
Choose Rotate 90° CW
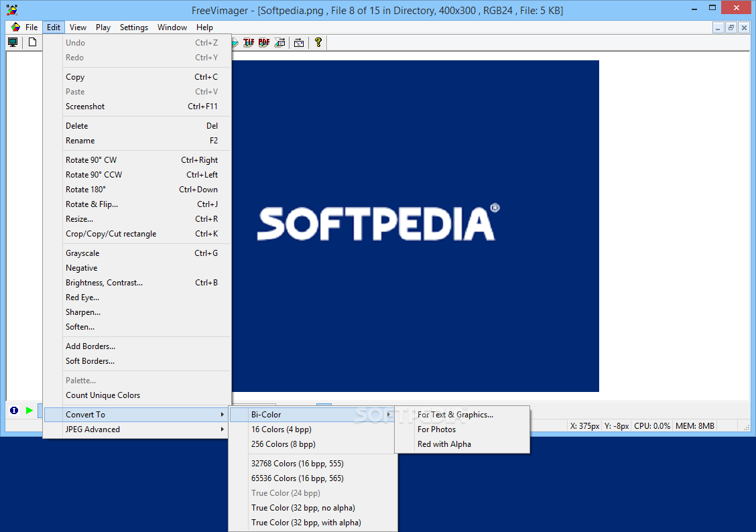tap(137, 160)
